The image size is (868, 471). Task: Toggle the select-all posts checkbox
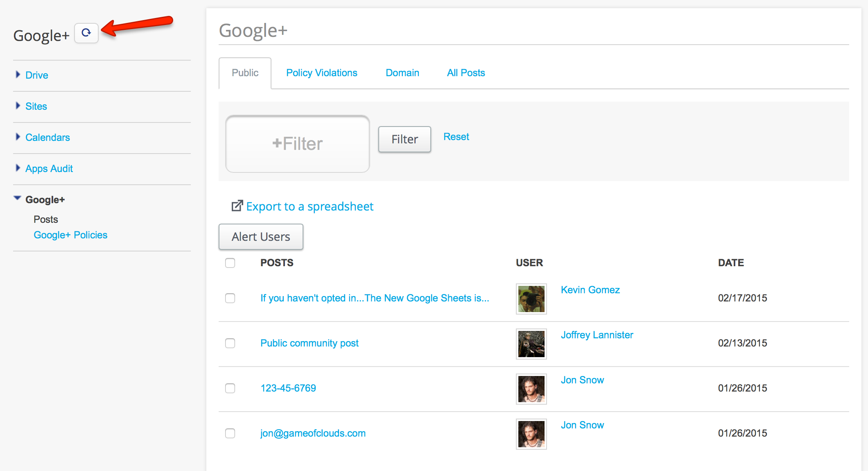[x=230, y=263]
